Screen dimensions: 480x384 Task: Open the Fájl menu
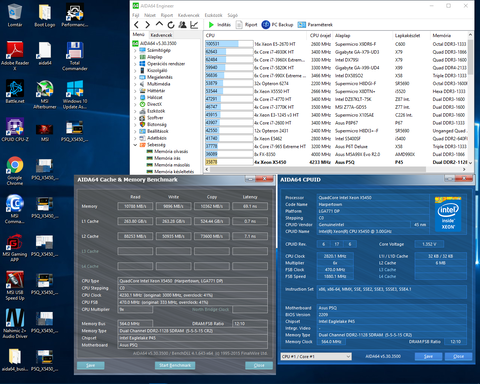pyautogui.click(x=136, y=15)
